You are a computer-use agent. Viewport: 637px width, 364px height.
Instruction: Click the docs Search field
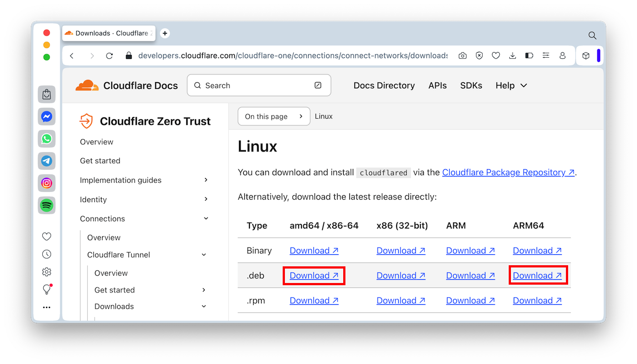tap(259, 85)
